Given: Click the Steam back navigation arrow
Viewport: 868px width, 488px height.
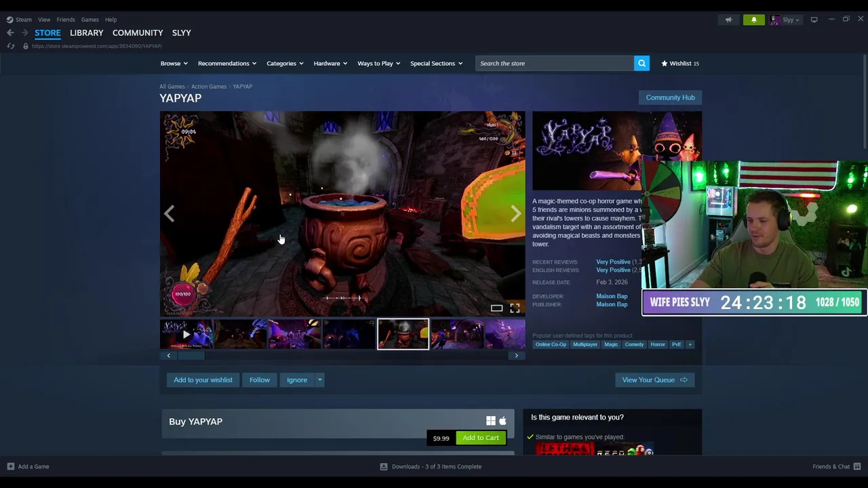Looking at the screenshot, I should click(x=10, y=33).
